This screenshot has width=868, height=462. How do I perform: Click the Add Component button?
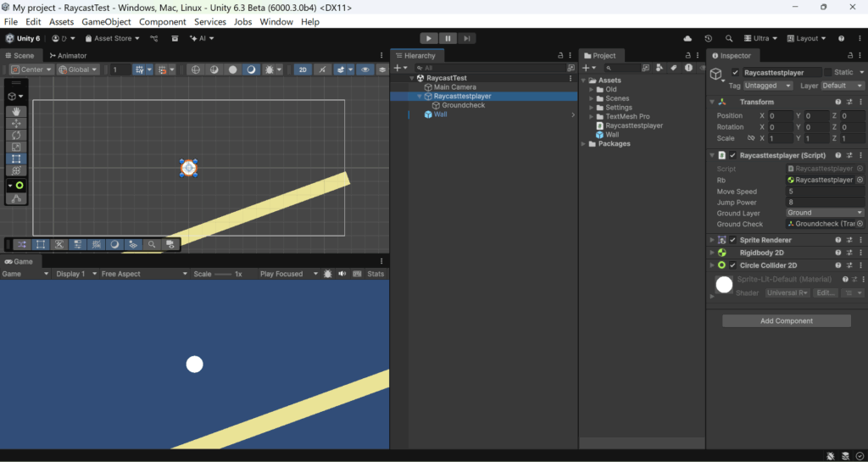tap(786, 321)
